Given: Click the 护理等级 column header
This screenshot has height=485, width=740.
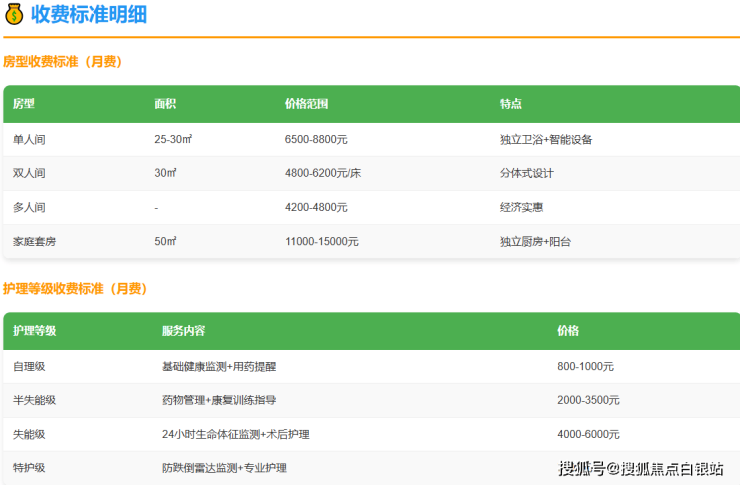Looking at the screenshot, I should click(x=34, y=331).
